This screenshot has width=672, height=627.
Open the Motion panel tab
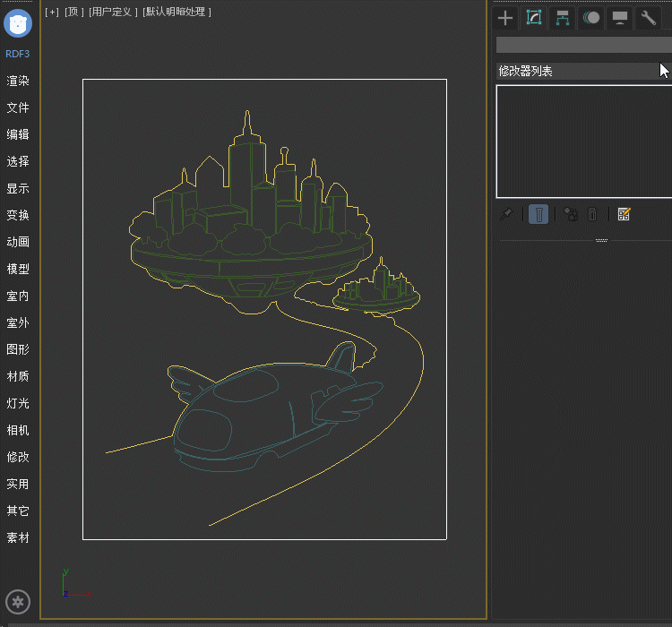(x=591, y=18)
